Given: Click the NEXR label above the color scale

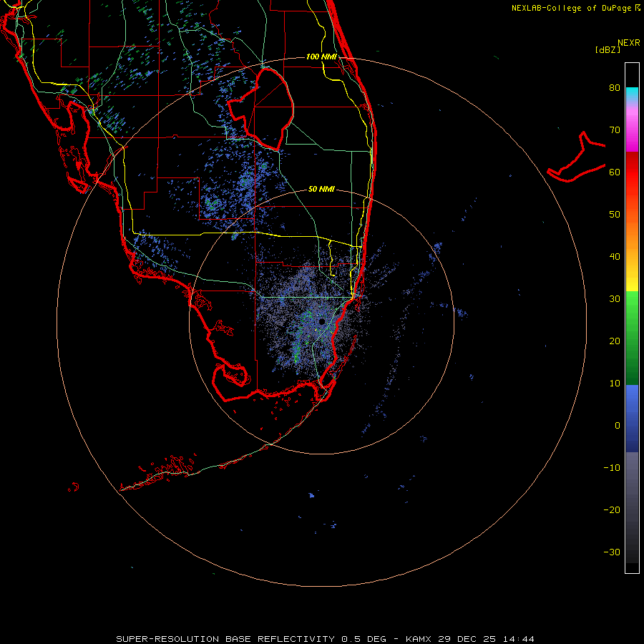Looking at the screenshot, I should point(629,43).
